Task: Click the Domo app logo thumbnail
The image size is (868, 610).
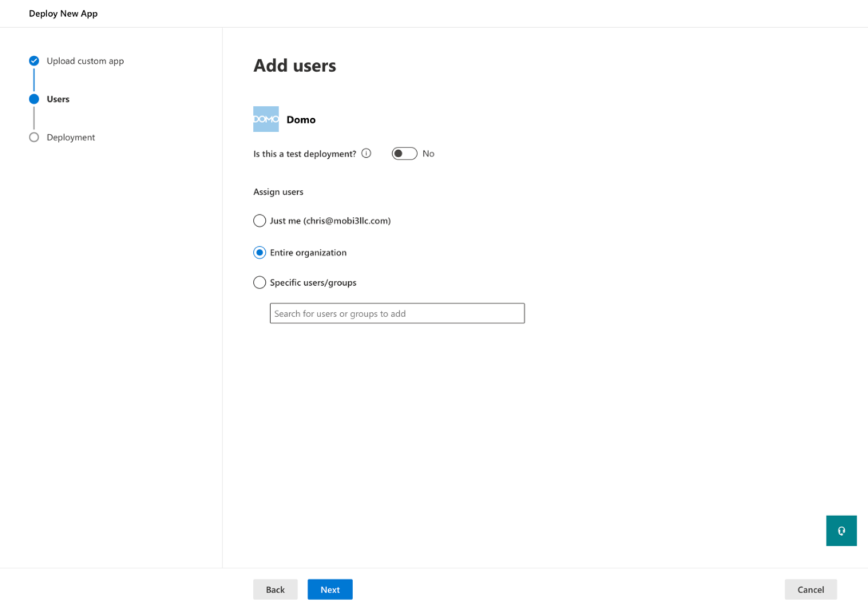Action: pos(265,119)
